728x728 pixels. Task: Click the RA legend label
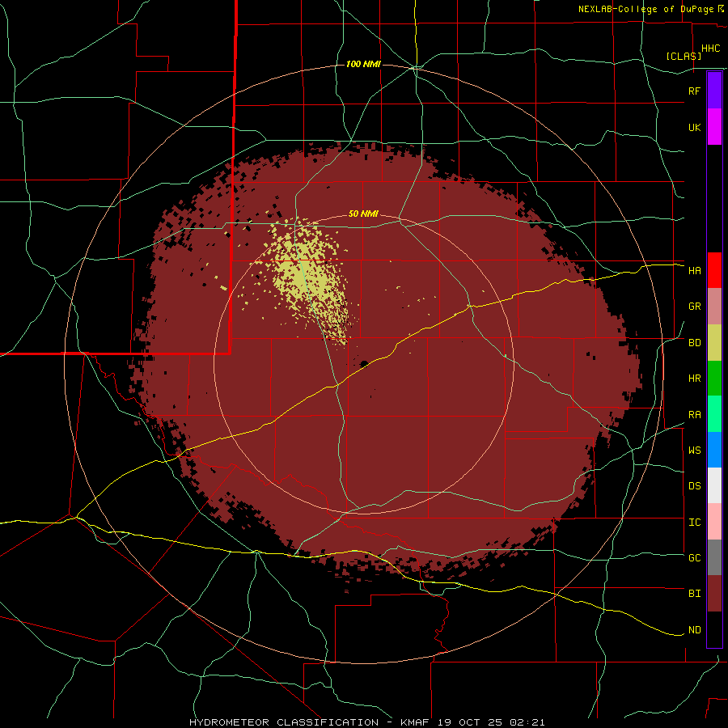[x=694, y=415]
